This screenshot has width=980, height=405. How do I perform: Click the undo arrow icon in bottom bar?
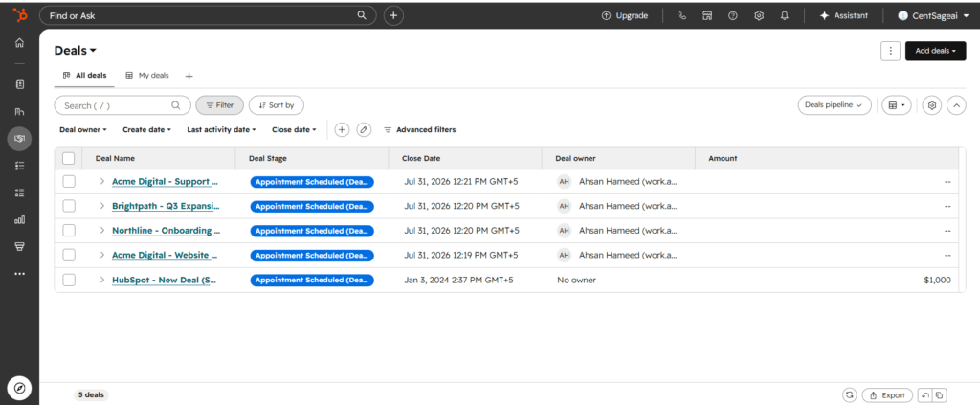point(924,395)
